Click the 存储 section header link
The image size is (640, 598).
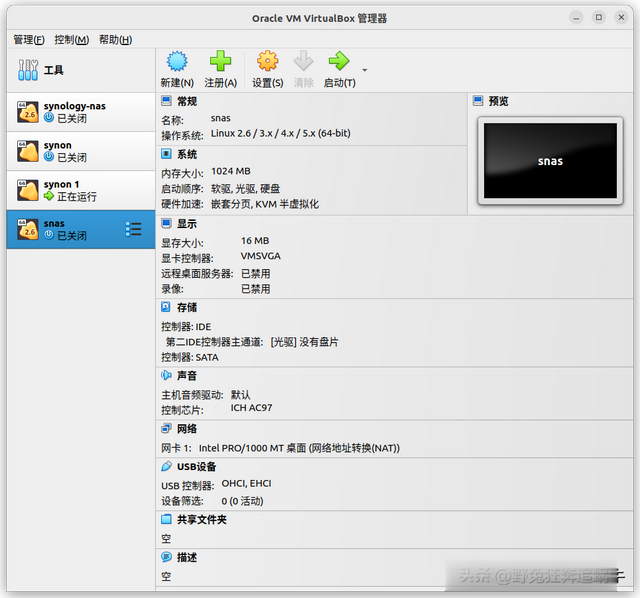tap(187, 307)
